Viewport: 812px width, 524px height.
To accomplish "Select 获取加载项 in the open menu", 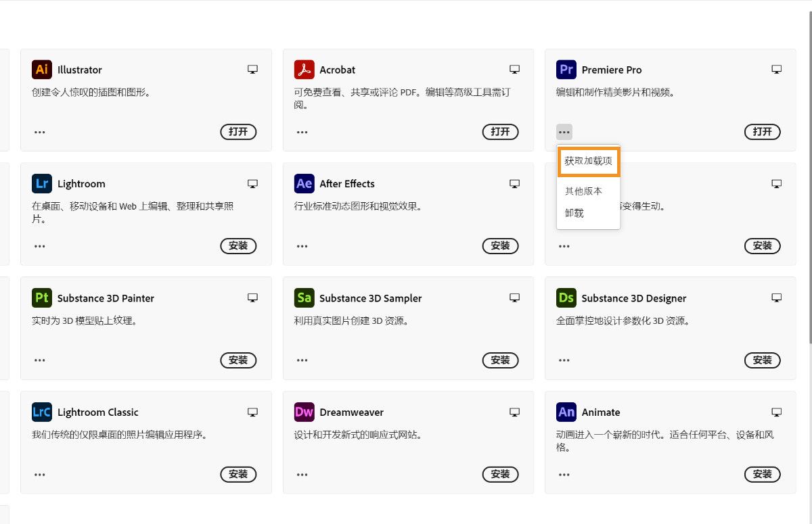I will click(587, 161).
